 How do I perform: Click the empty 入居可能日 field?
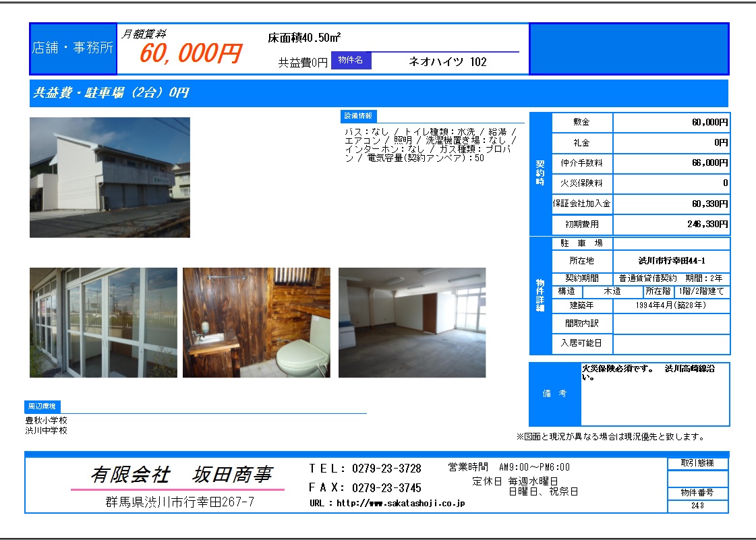pos(671,343)
